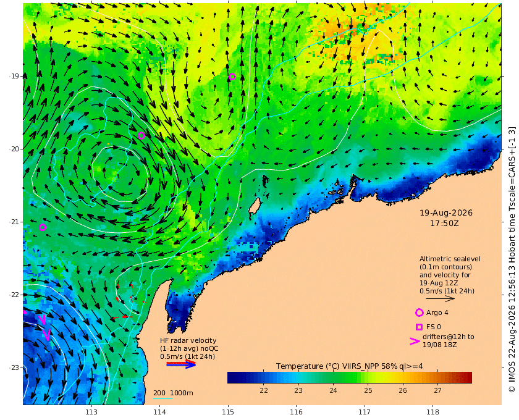Click the vertical IMOS copyright text on the right edge
This screenshot has width=519, height=420.
[x=512, y=260]
